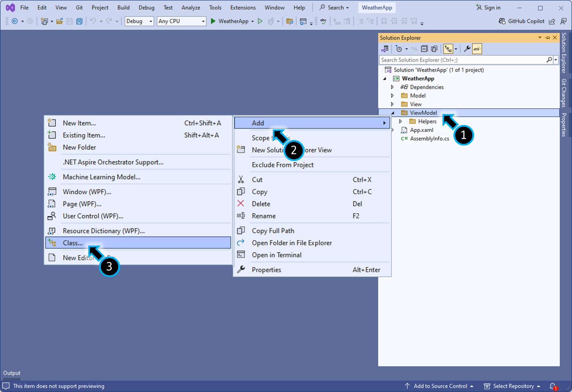Click Rename in the context menu

pyautogui.click(x=312, y=216)
